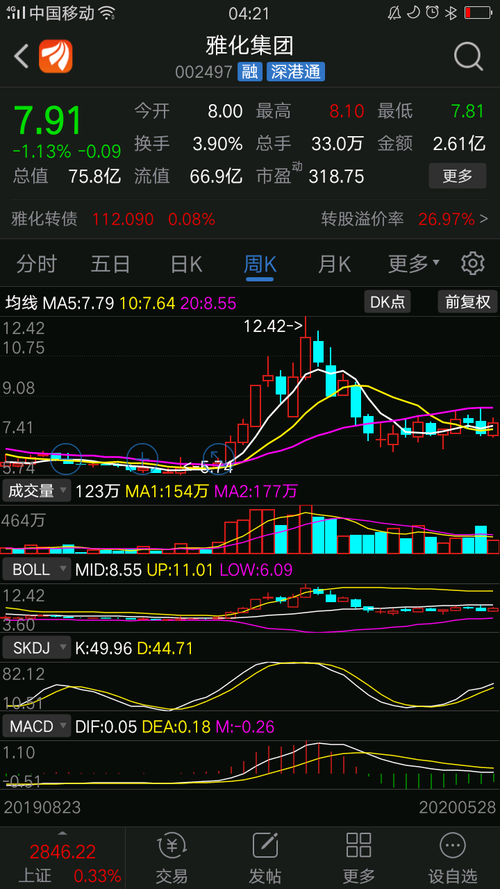The height and width of the screenshot is (889, 500).
Task: Switch to the 分时 tab
Action: (36, 264)
